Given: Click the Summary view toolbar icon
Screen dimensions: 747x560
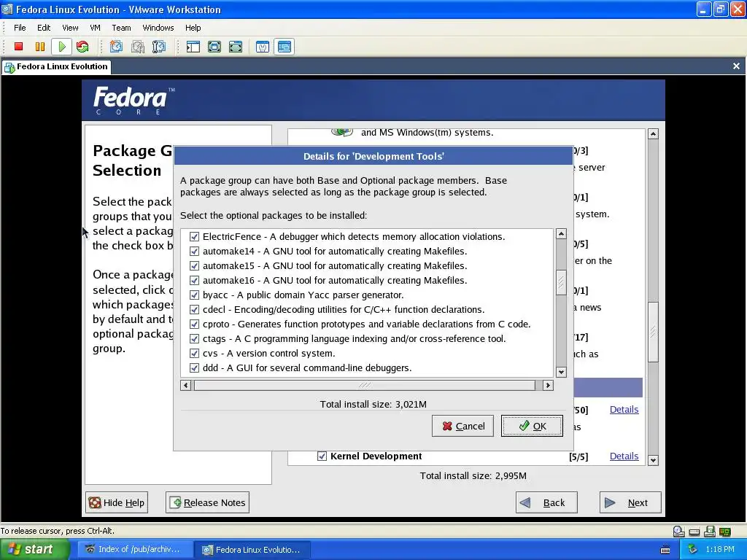Looking at the screenshot, I should coord(263,47).
